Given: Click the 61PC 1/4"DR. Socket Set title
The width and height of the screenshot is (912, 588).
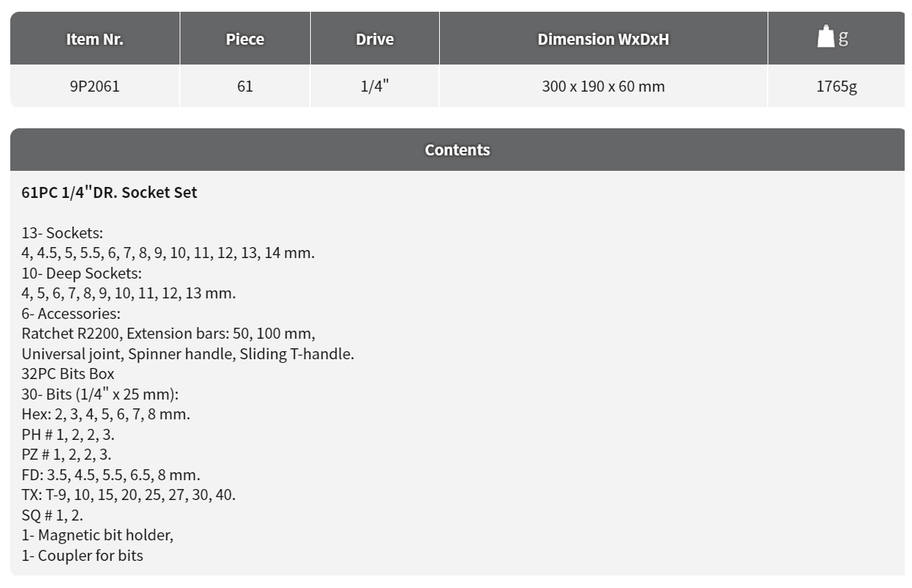Looking at the screenshot, I should [109, 193].
